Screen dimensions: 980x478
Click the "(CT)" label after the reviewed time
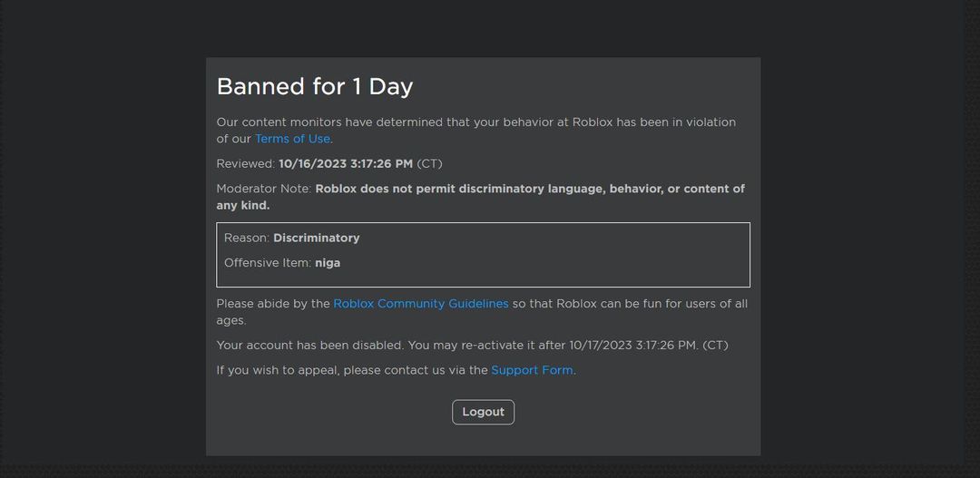click(430, 164)
